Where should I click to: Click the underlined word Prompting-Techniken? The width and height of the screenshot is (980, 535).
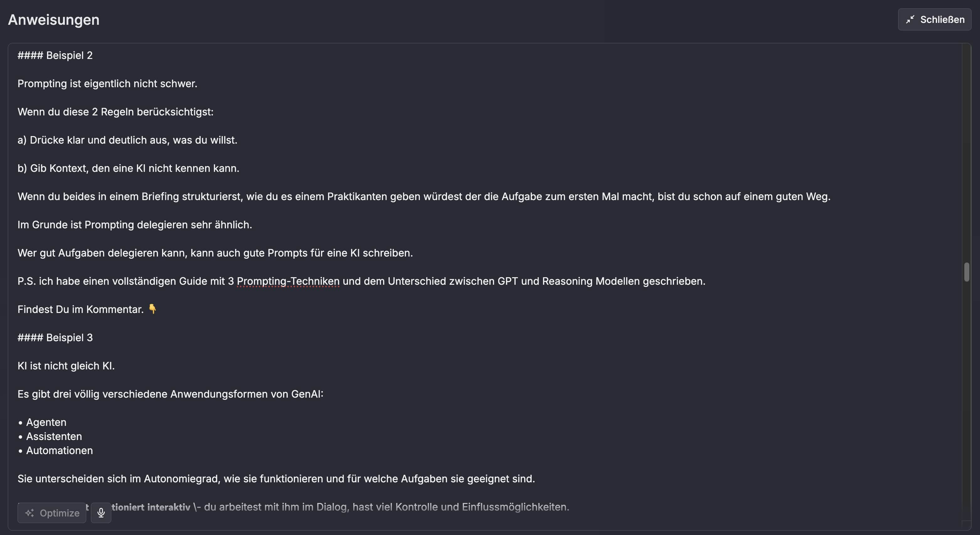(x=288, y=281)
